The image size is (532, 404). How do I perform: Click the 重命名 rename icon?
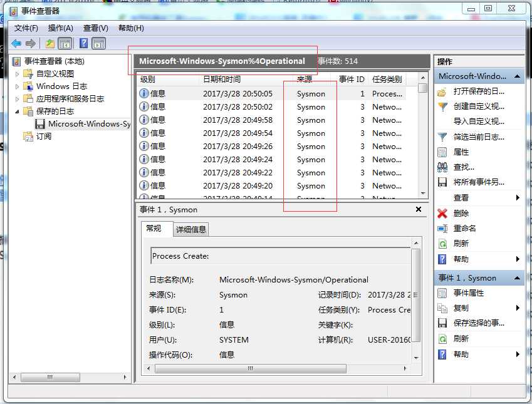[x=442, y=229]
